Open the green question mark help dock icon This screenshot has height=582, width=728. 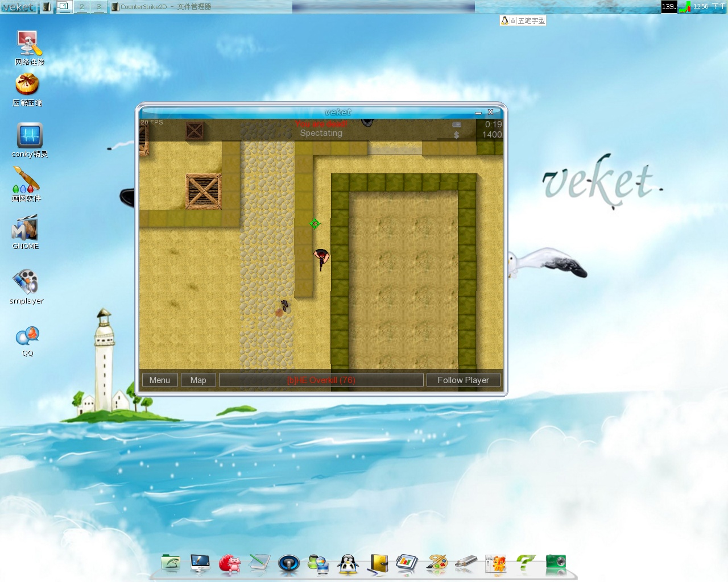(x=526, y=563)
